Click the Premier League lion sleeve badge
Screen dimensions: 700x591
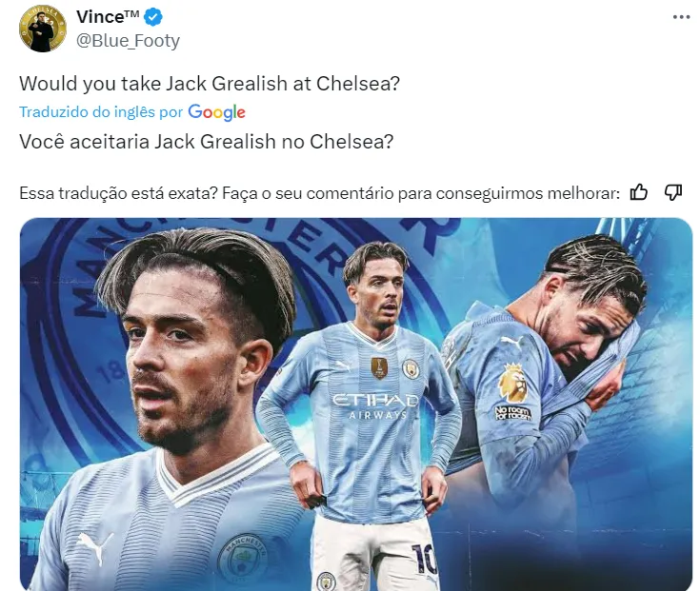point(512,383)
